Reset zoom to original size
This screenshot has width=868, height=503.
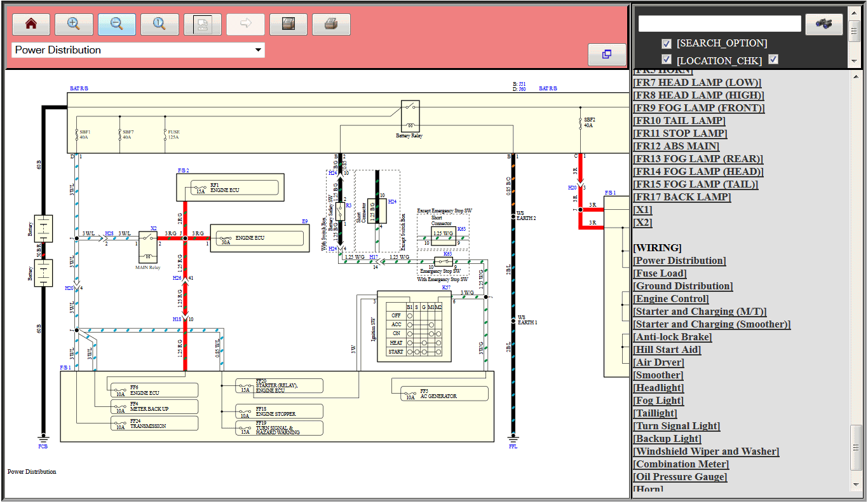coord(159,24)
